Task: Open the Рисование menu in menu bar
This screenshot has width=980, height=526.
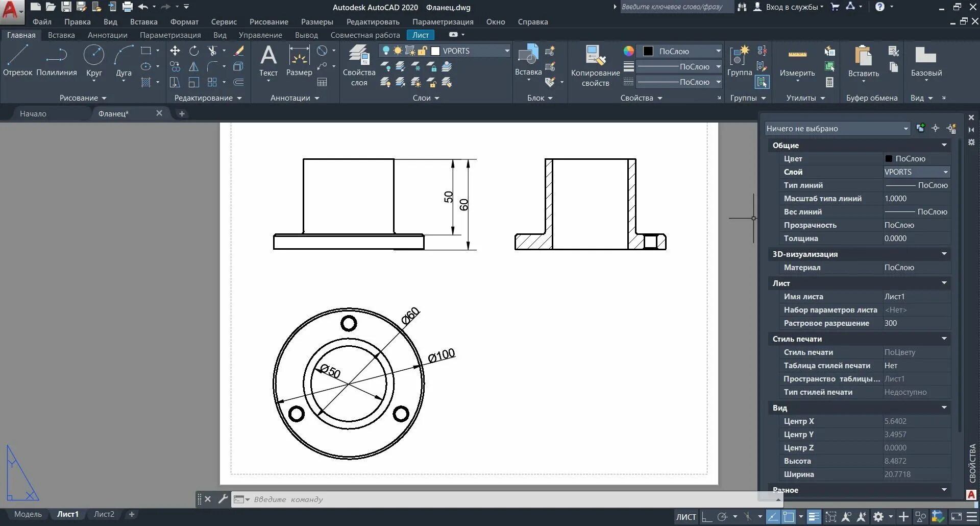Action: pos(269,22)
